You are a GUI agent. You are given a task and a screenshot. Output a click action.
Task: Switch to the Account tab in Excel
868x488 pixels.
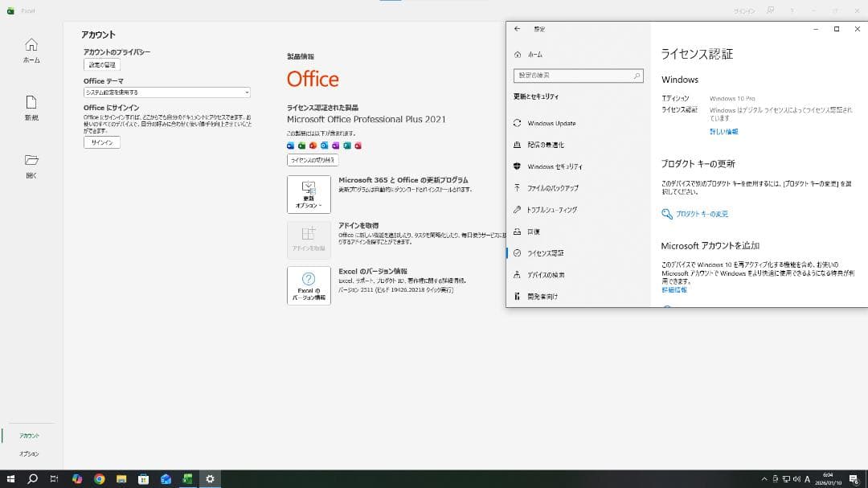tap(29, 434)
